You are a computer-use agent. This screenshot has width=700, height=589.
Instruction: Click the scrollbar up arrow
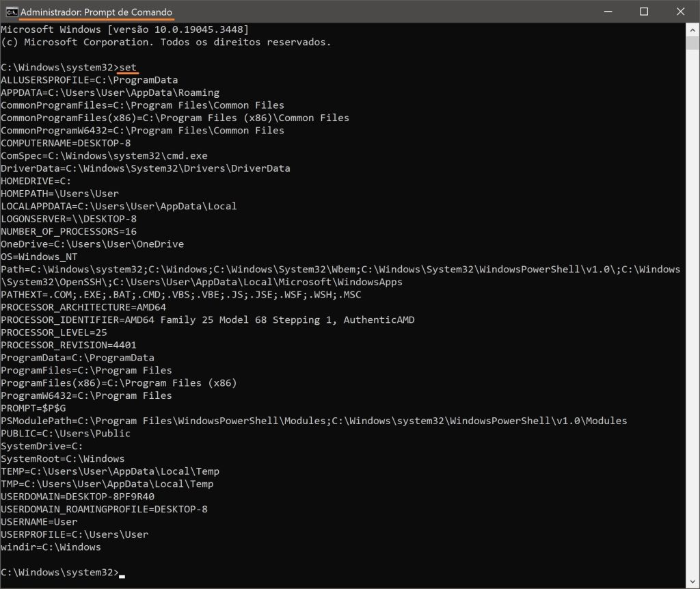tap(691, 29)
